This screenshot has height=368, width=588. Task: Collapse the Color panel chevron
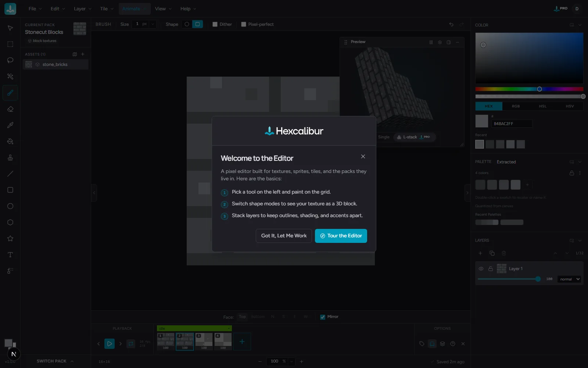point(580,25)
